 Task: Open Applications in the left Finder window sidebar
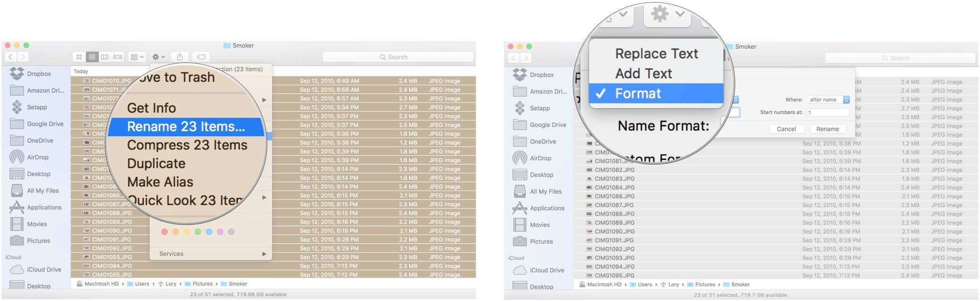pos(36,207)
